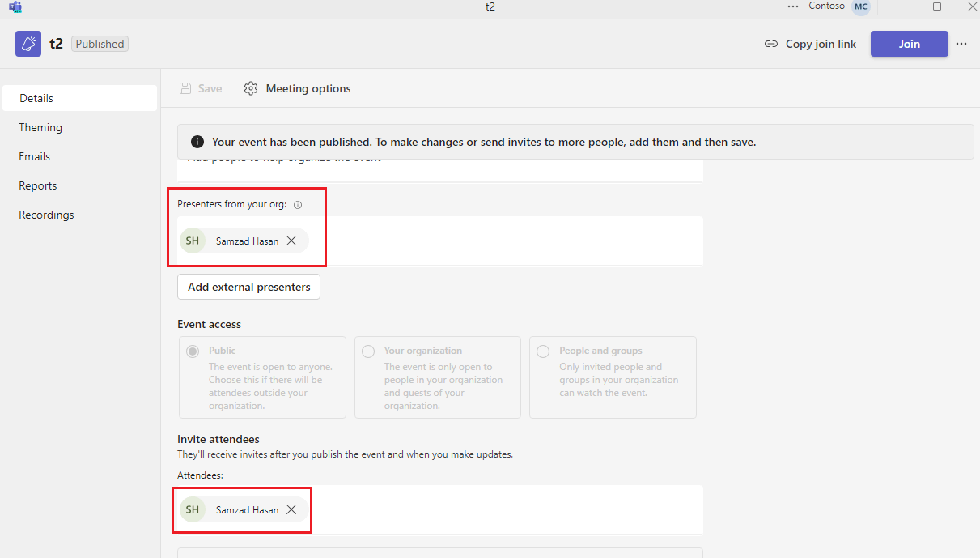Select People and groups access option
This screenshot has height=558, width=980.
click(x=543, y=351)
